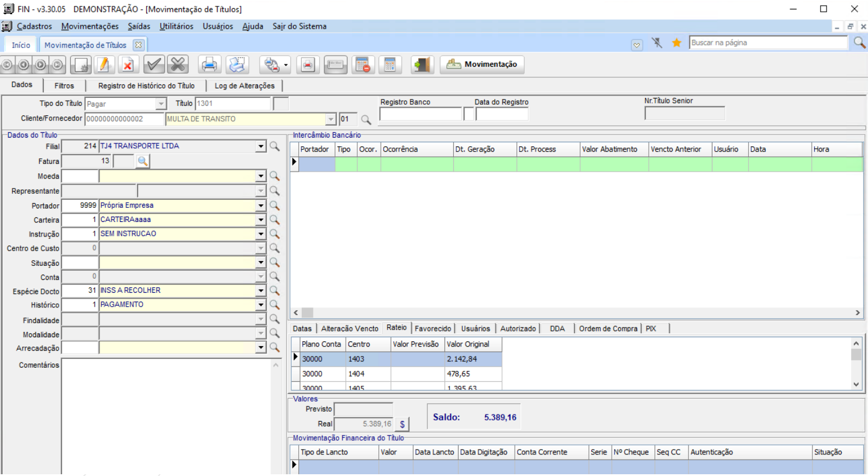
Task: Open the Espécie Docto dropdown
Action: point(261,290)
